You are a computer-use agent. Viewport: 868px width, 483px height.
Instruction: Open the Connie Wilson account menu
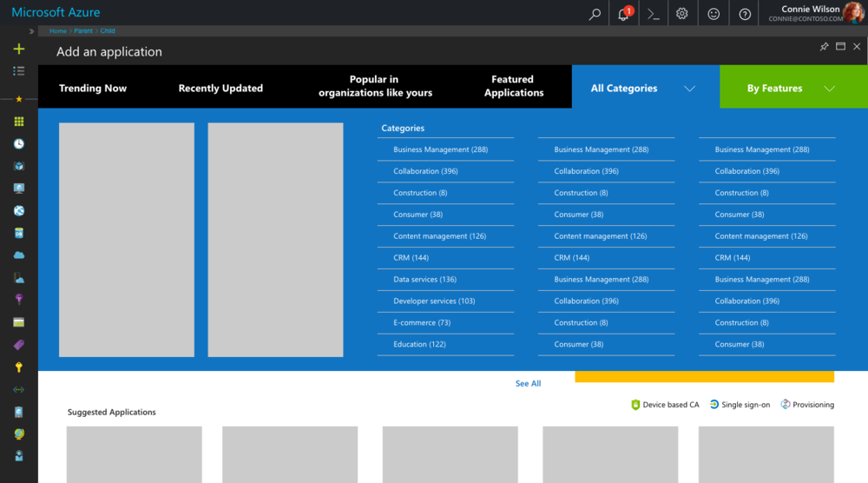coord(816,13)
